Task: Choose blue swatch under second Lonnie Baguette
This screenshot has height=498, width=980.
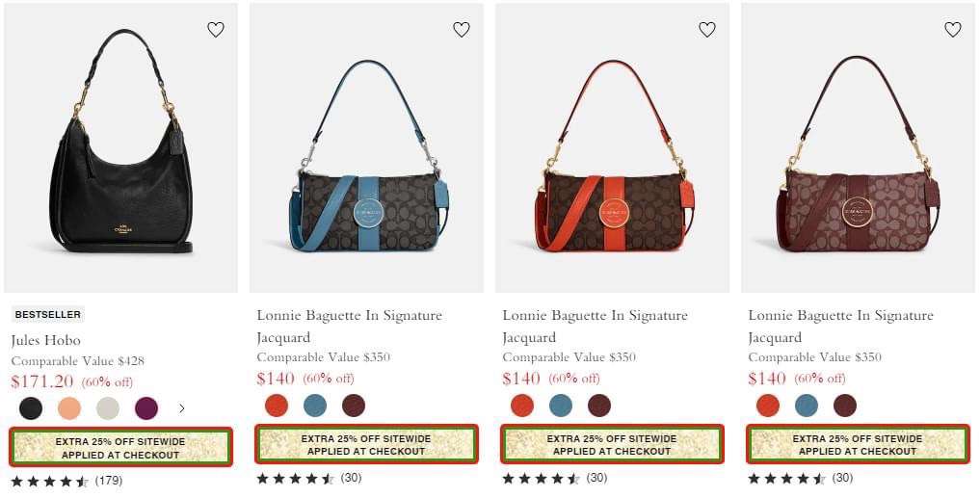Action: pyautogui.click(x=315, y=405)
